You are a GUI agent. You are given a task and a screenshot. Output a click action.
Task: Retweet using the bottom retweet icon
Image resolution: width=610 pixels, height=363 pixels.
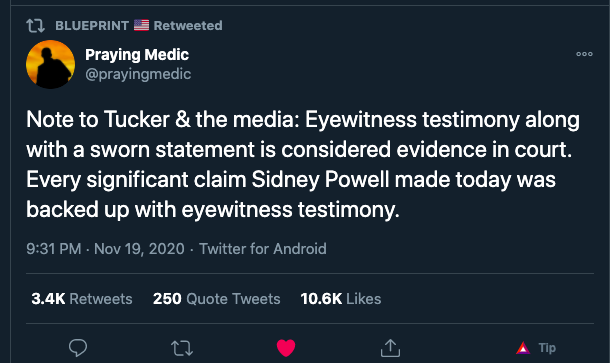[x=182, y=348]
